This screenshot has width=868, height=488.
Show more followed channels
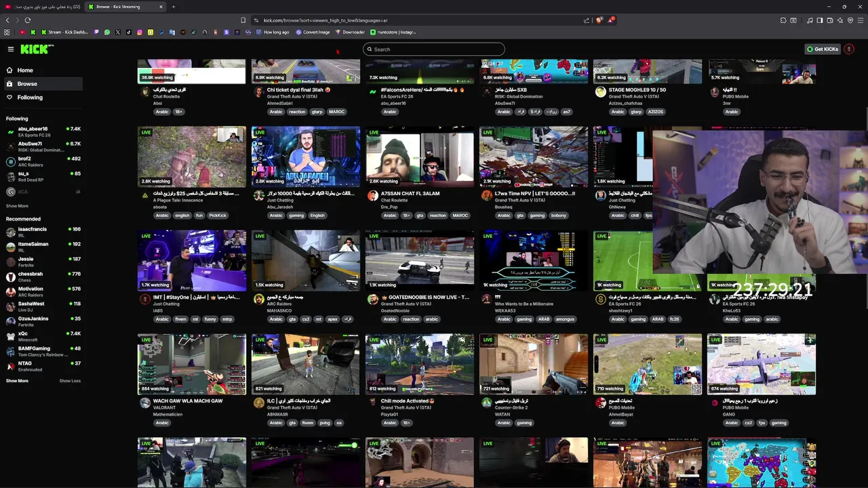point(17,206)
